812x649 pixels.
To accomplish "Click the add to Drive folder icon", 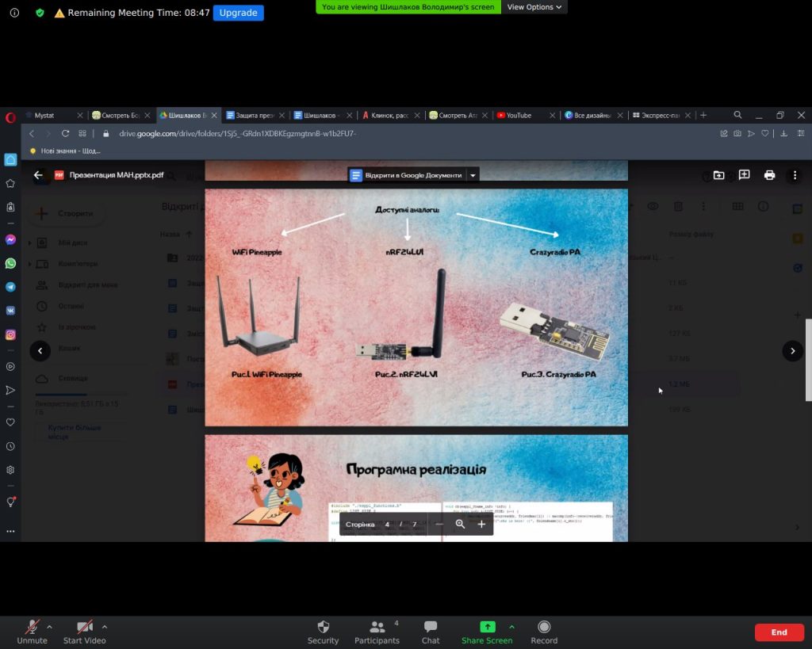I will point(718,175).
